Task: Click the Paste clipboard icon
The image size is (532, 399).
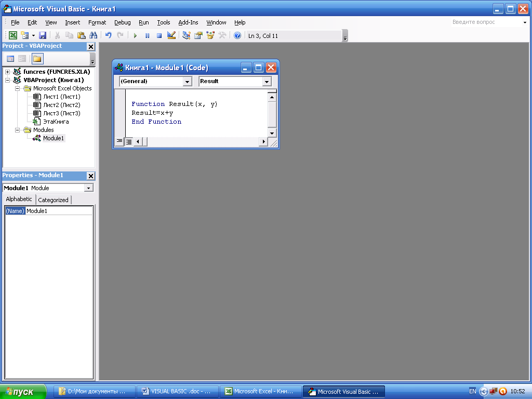Action: click(82, 35)
